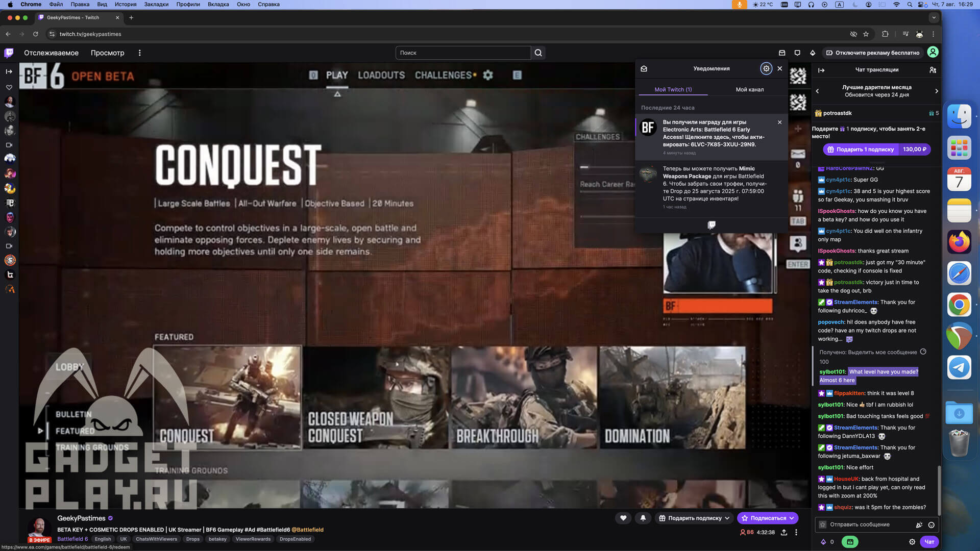Open the top navigation three-dots menu
Image resolution: width=980 pixels, height=551 pixels.
139,53
